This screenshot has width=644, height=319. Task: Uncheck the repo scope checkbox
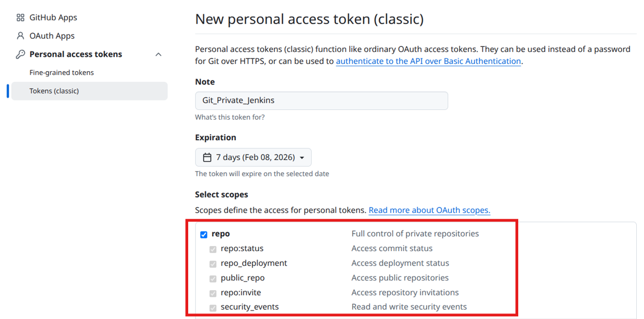[x=204, y=233]
